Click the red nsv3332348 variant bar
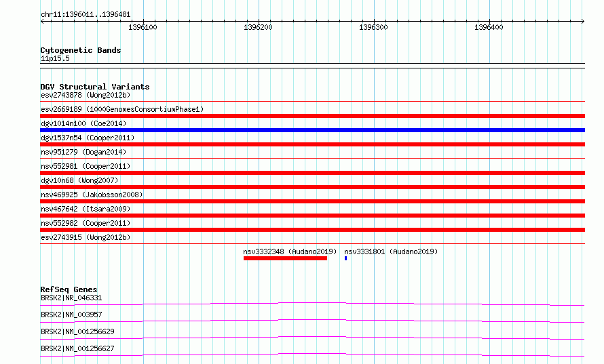The height and width of the screenshot is (364, 604). pyautogui.click(x=286, y=258)
